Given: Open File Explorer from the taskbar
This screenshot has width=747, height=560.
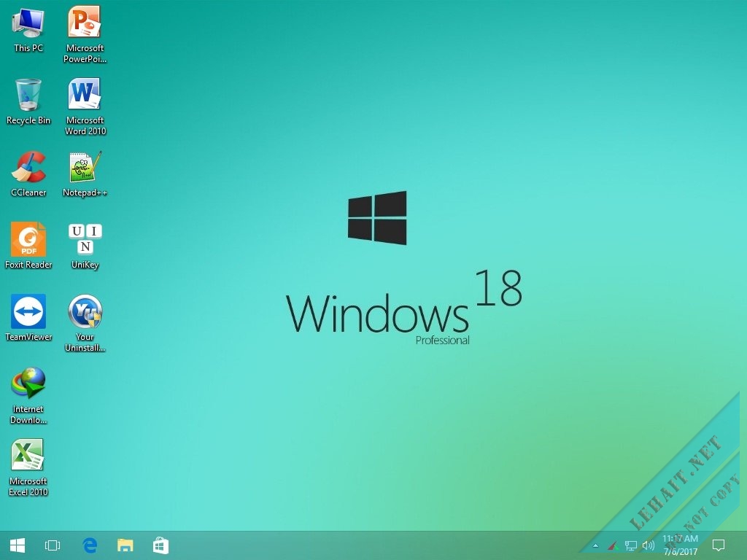Looking at the screenshot, I should (x=125, y=545).
